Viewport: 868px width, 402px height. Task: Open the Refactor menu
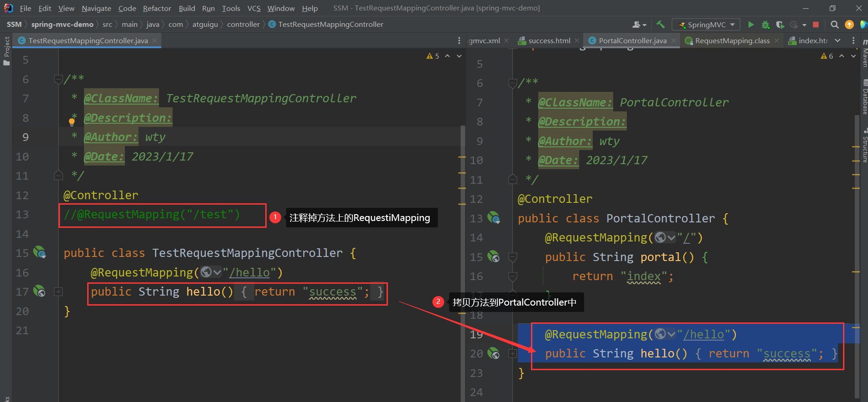pyautogui.click(x=157, y=8)
